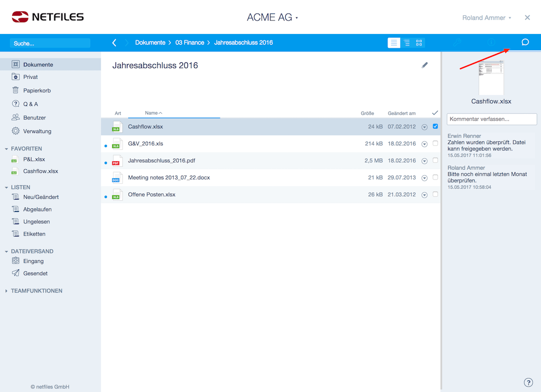The image size is (541, 392).
Task: Open Papierkorb trash in sidebar
Action: pyautogui.click(x=37, y=91)
